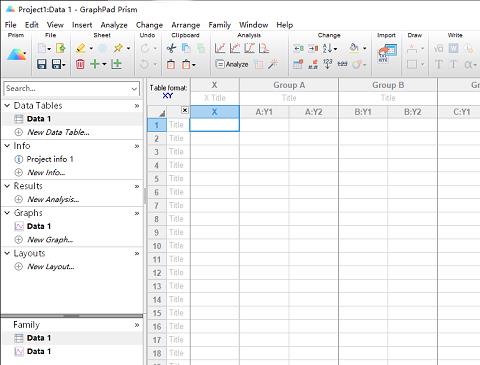Click the double arrow beside Data Tables

137,106
